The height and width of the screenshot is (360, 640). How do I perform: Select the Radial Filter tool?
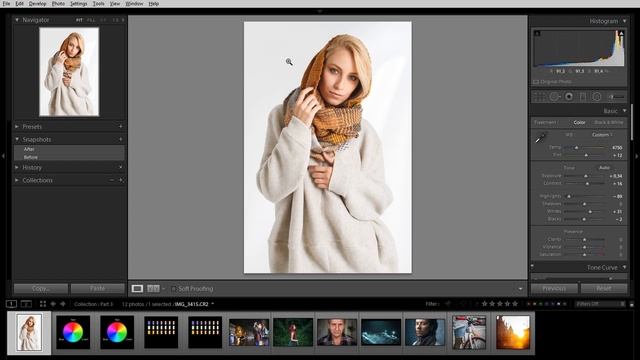tap(597, 97)
